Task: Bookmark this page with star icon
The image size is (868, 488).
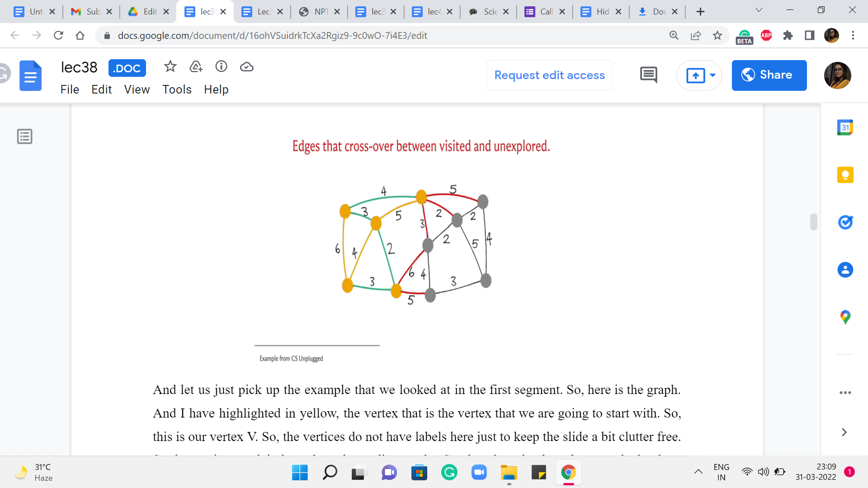Action: click(x=717, y=35)
